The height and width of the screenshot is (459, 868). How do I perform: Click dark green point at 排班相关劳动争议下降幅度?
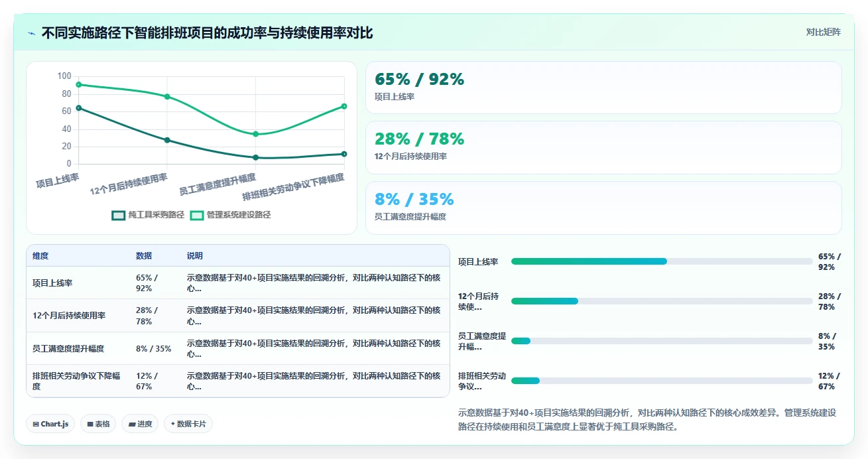[344, 154]
